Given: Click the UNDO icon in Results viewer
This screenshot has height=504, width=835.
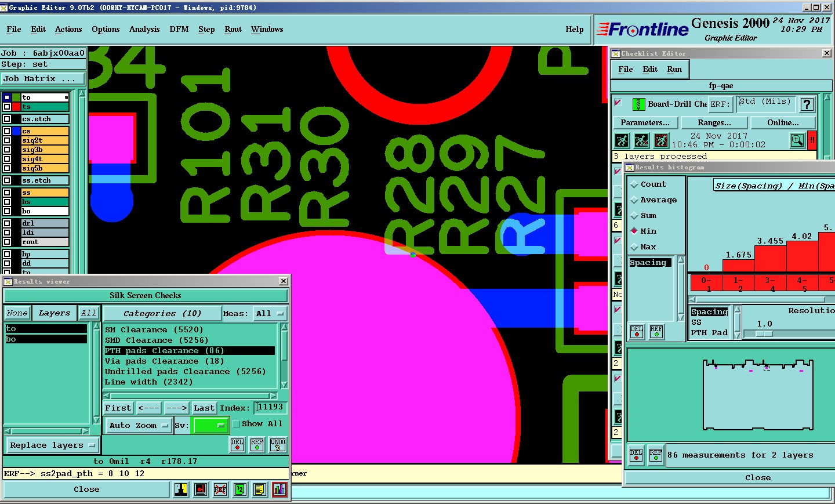Looking at the screenshot, I should [278, 445].
